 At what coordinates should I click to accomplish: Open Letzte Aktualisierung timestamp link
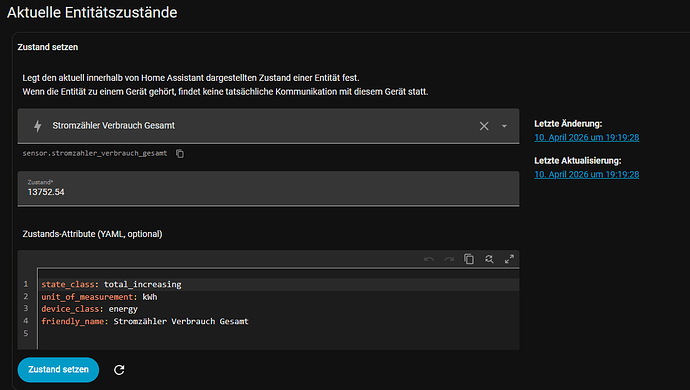[587, 174]
